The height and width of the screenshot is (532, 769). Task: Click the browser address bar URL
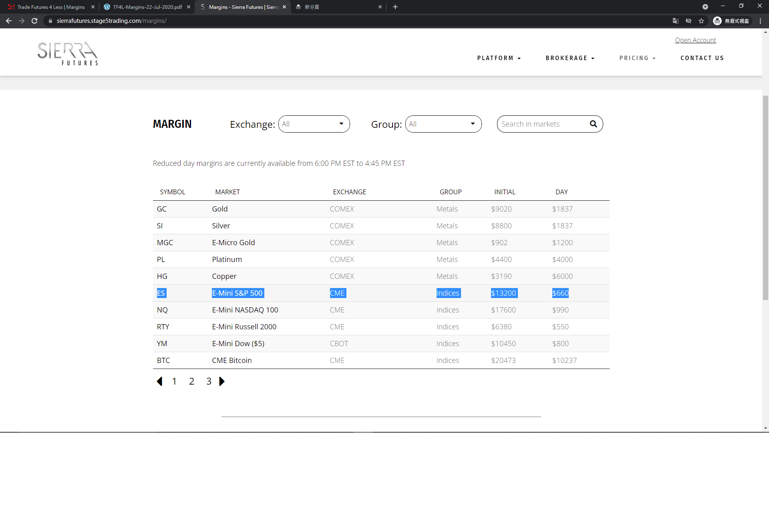pyautogui.click(x=112, y=21)
